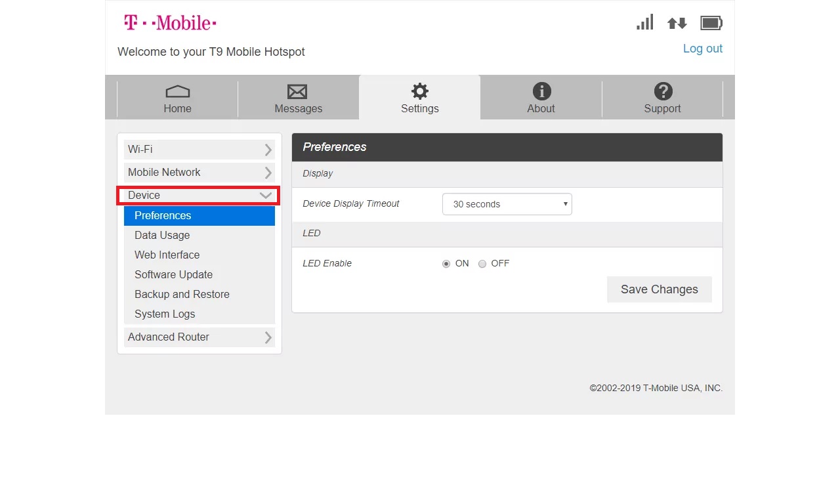Click the Messages envelope icon
This screenshot has height=504, width=840.
298,91
